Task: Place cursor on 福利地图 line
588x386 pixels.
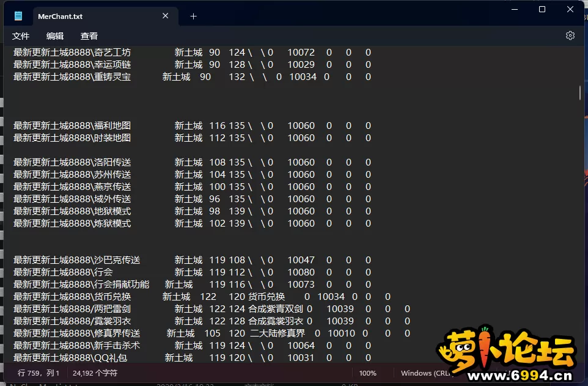Action: (193, 126)
